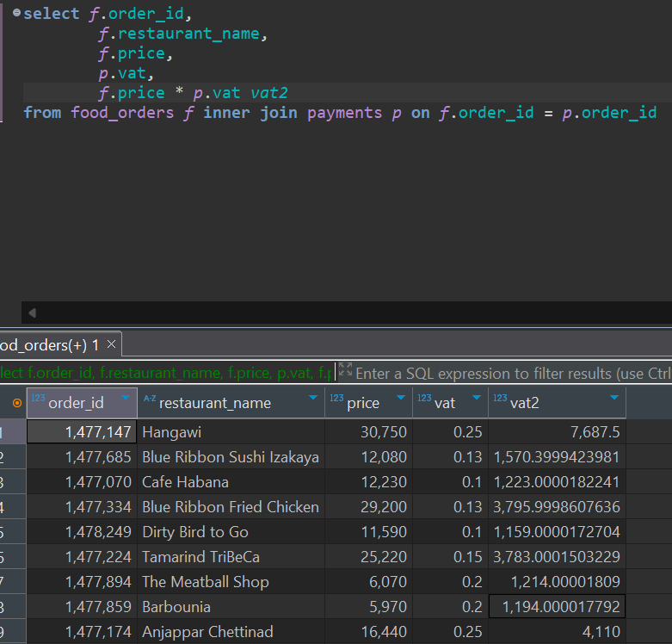
Task: Select the price cell 29,200
Action: click(x=368, y=507)
